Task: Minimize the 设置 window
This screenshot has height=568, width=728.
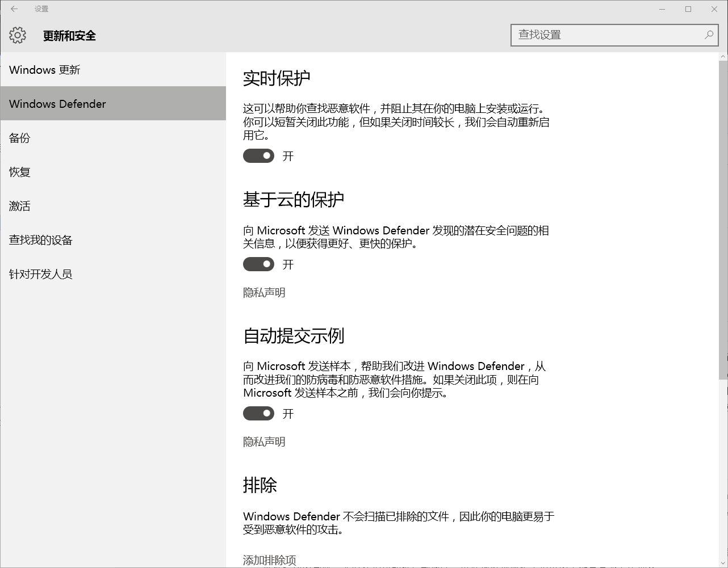Action: [x=662, y=9]
